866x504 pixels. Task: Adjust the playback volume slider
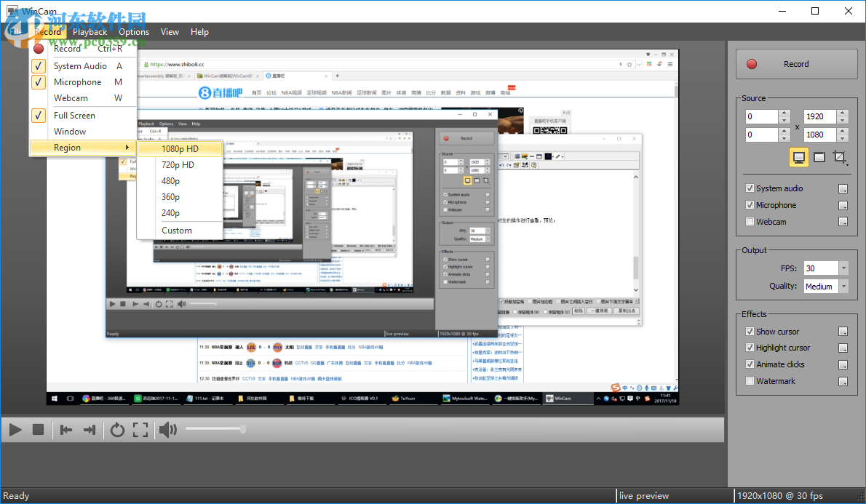(x=216, y=429)
